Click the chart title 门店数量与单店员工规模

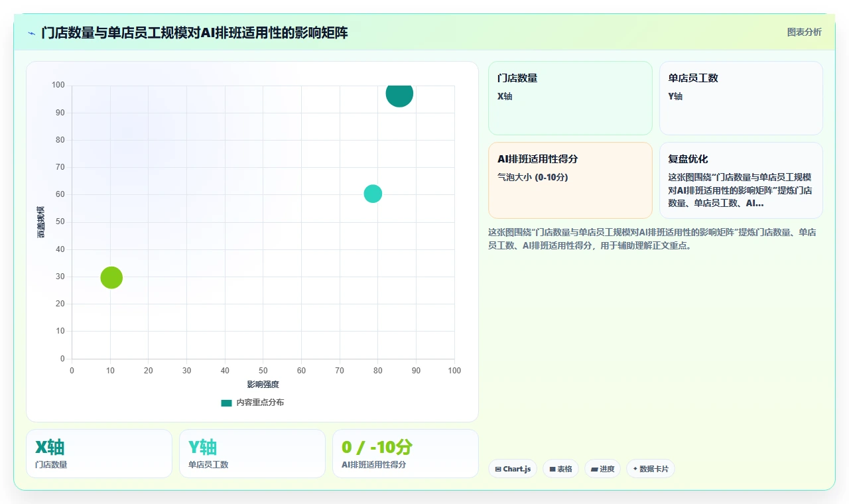point(194,32)
